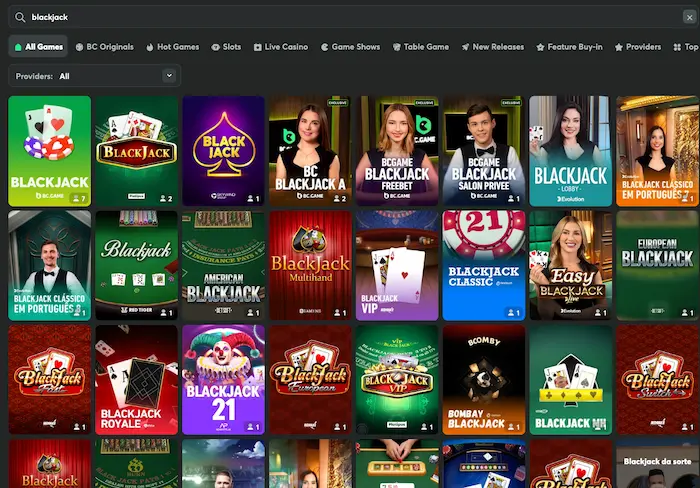Launch Blackjack VIP purple tile
The width and height of the screenshot is (700, 488).
coord(397,266)
